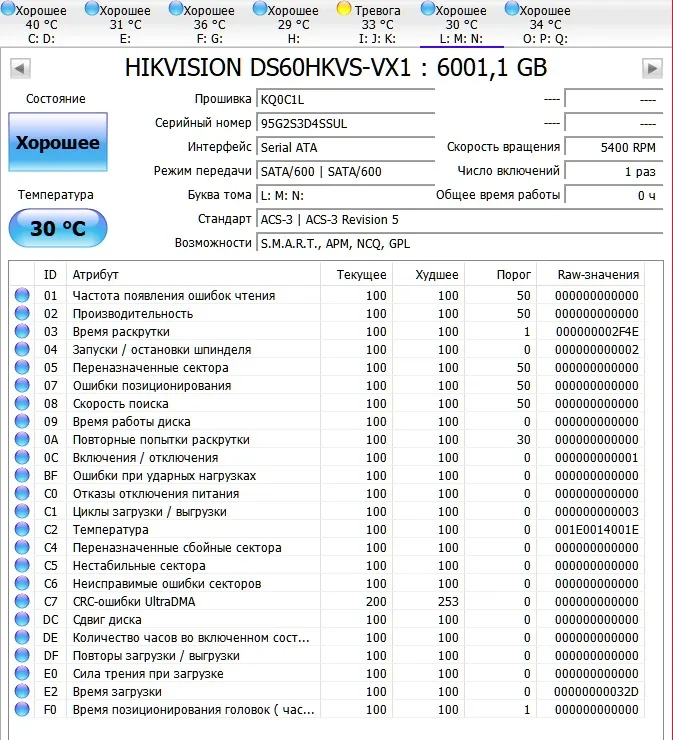The height and width of the screenshot is (740, 673).
Task: Click status icon of F0 head positioning row
Action: [x=22, y=709]
